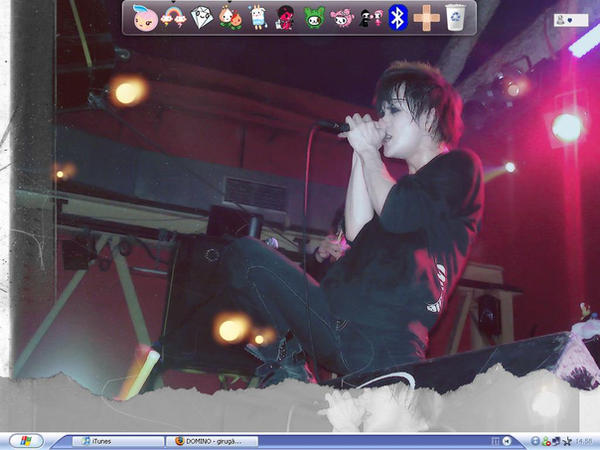Open the pink hooded skull dock icon
Image resolution: width=600 pixels, height=450 pixels.
[x=342, y=18]
